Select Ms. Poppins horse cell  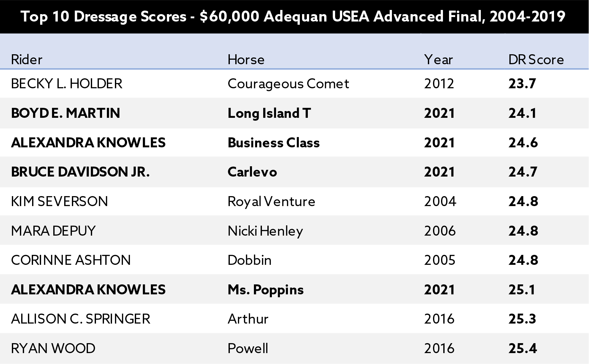click(x=265, y=290)
